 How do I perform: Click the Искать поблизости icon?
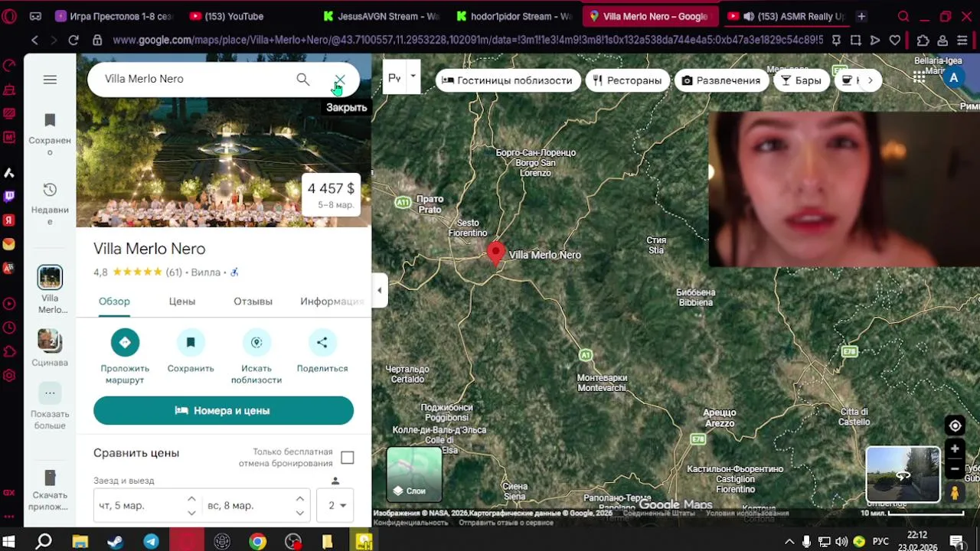coord(256,342)
